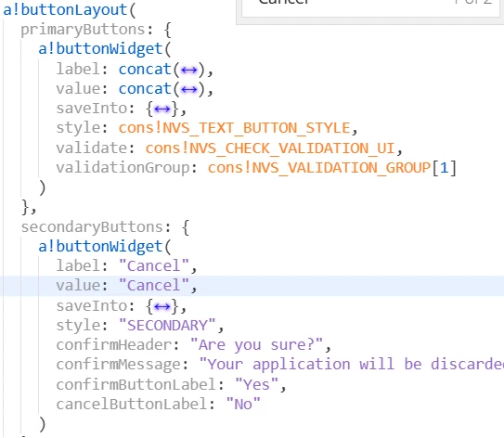Click cons!NVS_TEXT_BUTTON_STYLE constant
The image size is (504, 438).
click(x=234, y=128)
